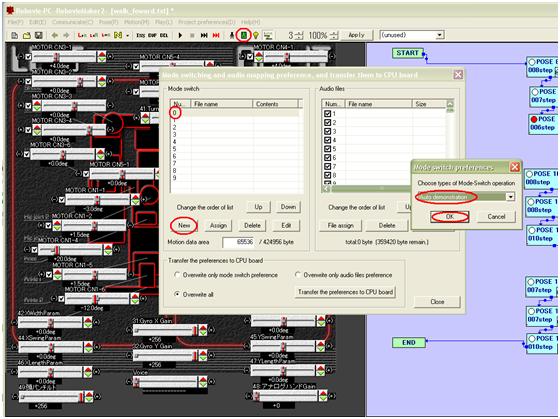Adjust the stepper showing value 3

(300, 35)
